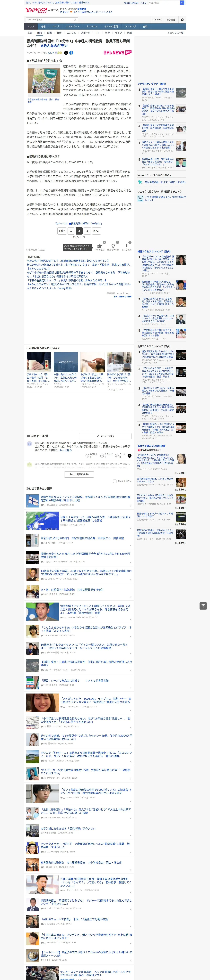Open 購入履歴 link
210x980 pixels.
(171, 19)
